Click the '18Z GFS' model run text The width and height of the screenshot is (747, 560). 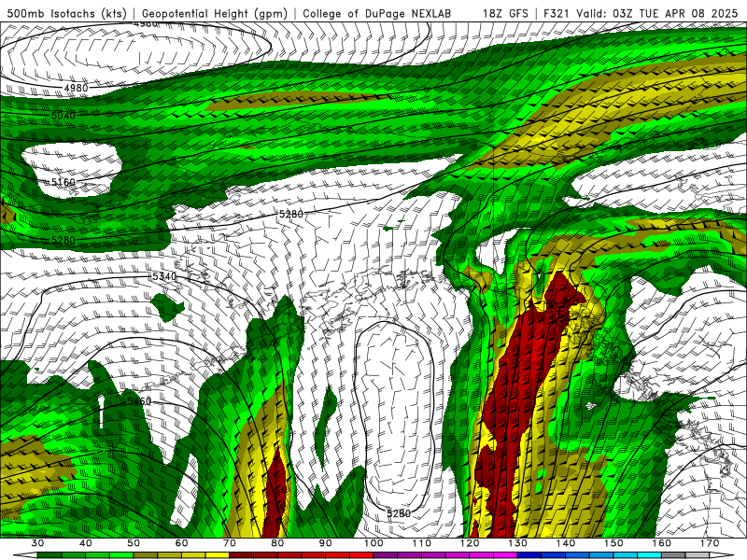(505, 13)
